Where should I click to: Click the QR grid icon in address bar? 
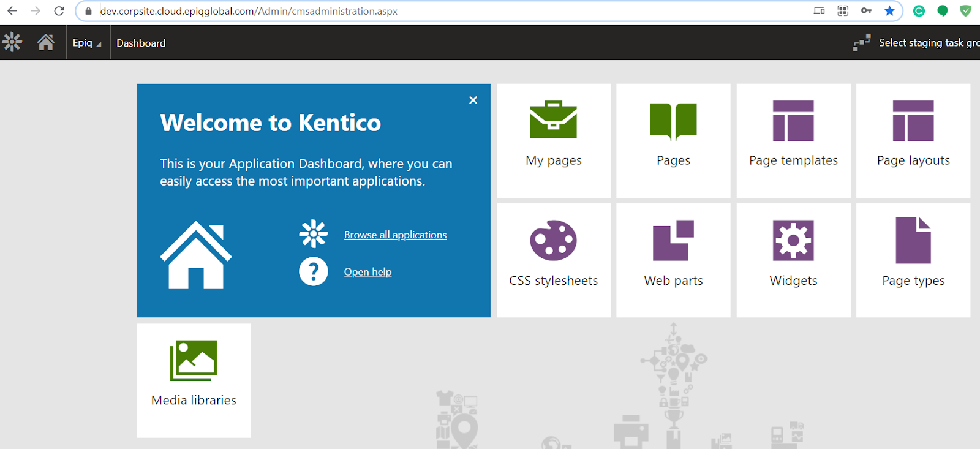tap(843, 10)
